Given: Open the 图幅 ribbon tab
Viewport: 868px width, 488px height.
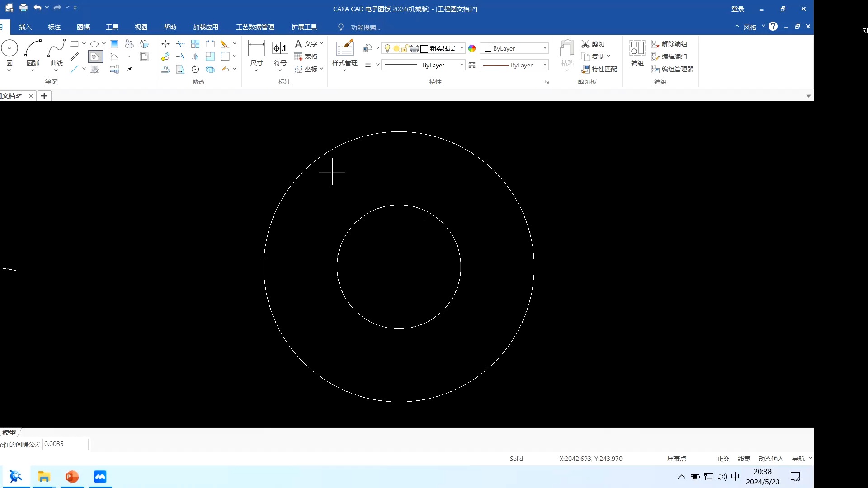Looking at the screenshot, I should click(83, 27).
